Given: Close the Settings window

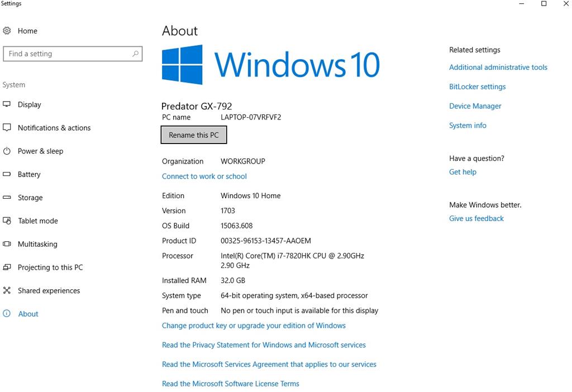Looking at the screenshot, I should (566, 4).
